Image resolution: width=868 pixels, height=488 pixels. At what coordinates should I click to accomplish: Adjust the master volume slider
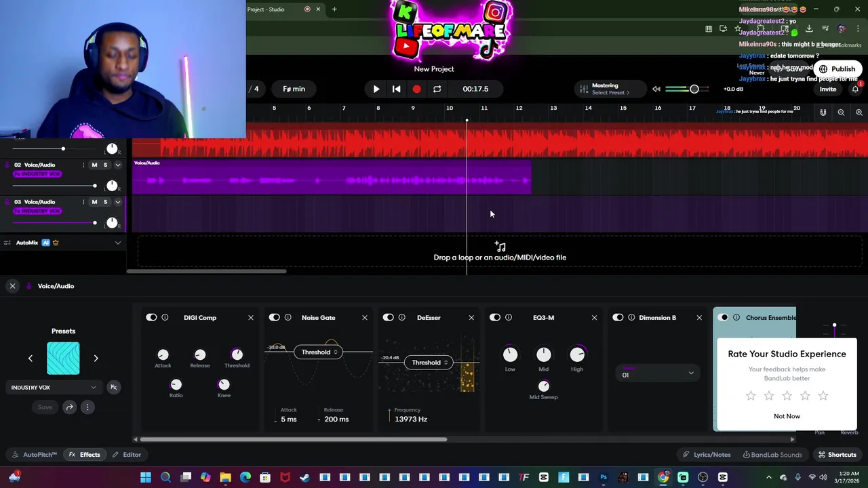pos(686,89)
